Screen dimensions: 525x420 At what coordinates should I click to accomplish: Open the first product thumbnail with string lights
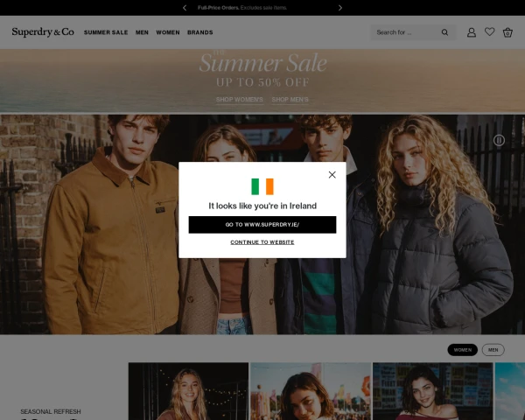(188, 391)
